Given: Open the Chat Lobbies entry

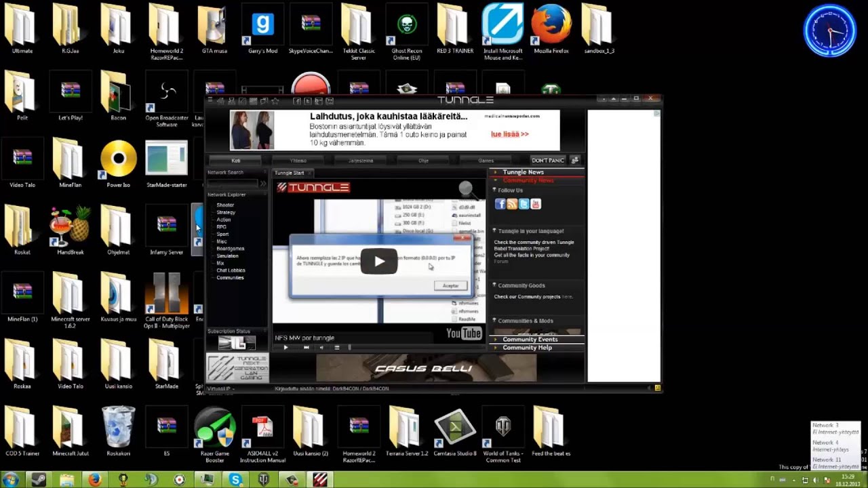Looking at the screenshot, I should coord(231,270).
